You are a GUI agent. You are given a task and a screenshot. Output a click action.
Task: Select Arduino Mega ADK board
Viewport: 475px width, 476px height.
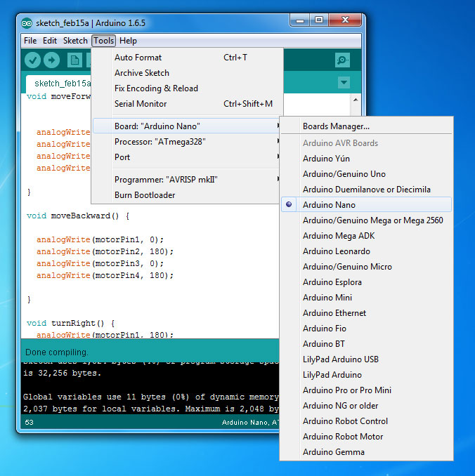[366, 236]
